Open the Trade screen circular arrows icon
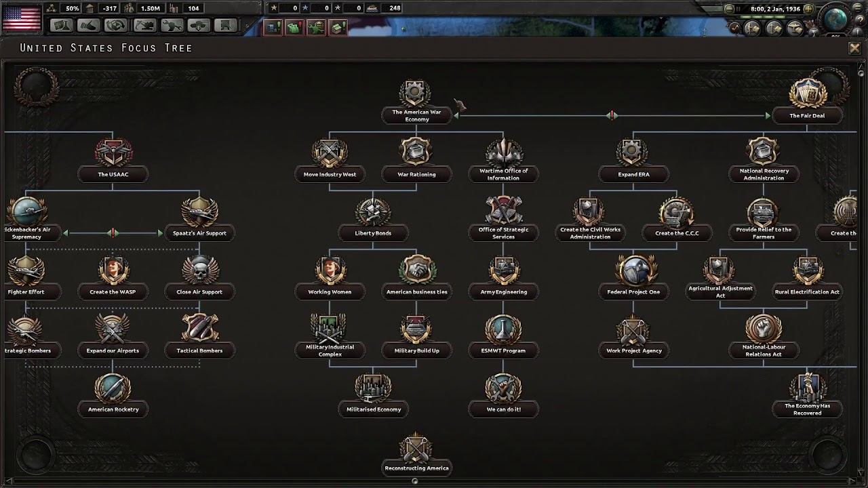The image size is (868, 488). pyautogui.click(x=116, y=26)
